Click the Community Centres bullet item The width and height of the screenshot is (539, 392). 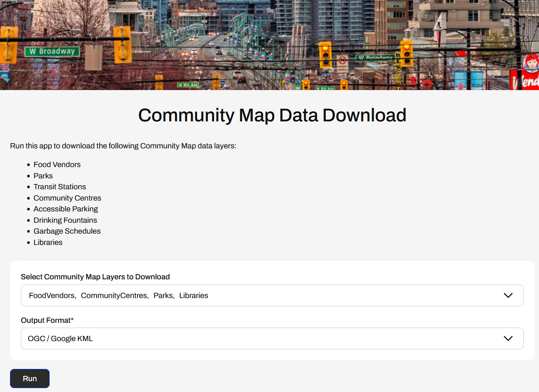(x=67, y=198)
